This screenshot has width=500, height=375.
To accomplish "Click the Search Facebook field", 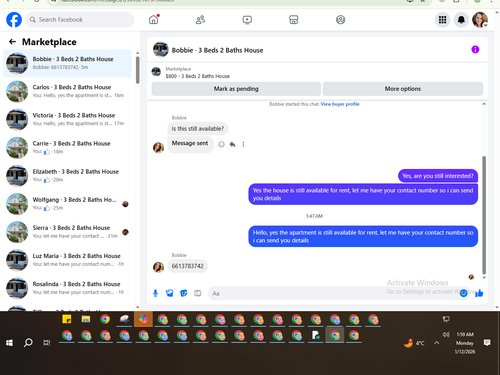I will pos(80,20).
